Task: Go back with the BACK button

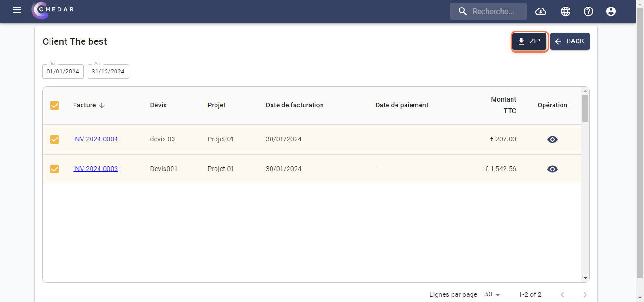Action: click(570, 41)
